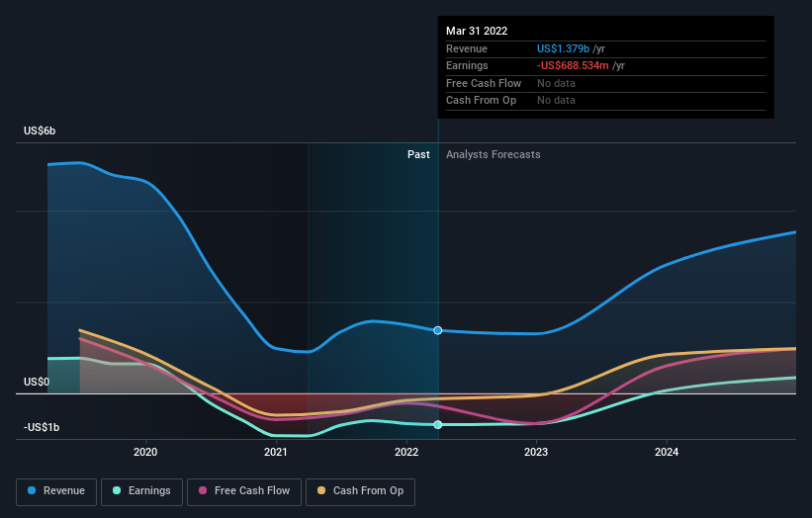Click the -US$1b y-axis label

click(x=42, y=427)
